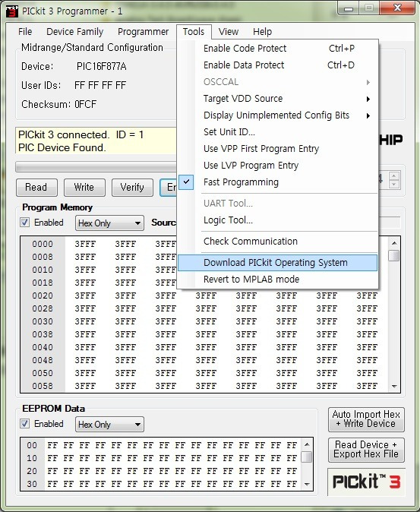Click the PICkit 3 title bar icon

tap(11, 11)
